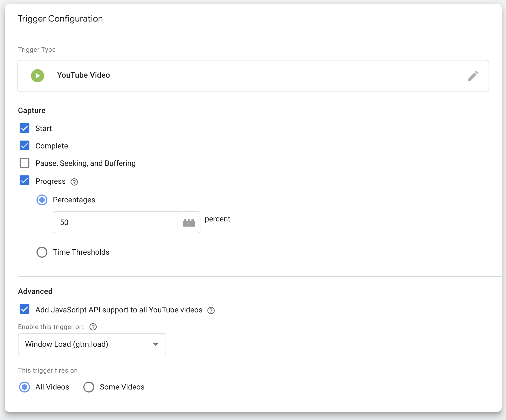Enable Pause, Seeking, and Buffering checkbox
The image size is (506, 420).
[25, 163]
